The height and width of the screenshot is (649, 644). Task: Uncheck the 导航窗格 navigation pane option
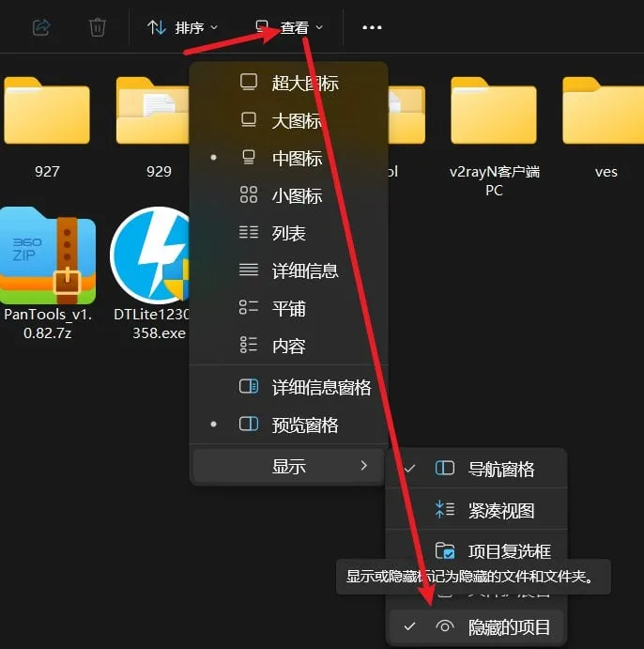(x=477, y=469)
